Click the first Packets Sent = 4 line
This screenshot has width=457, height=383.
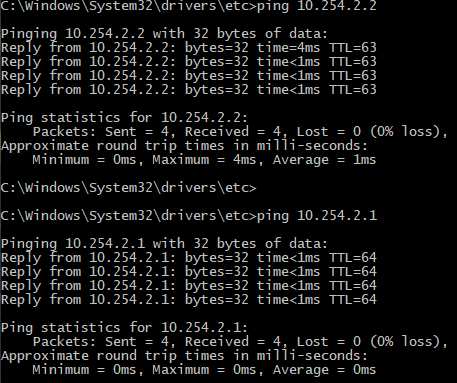coord(240,132)
